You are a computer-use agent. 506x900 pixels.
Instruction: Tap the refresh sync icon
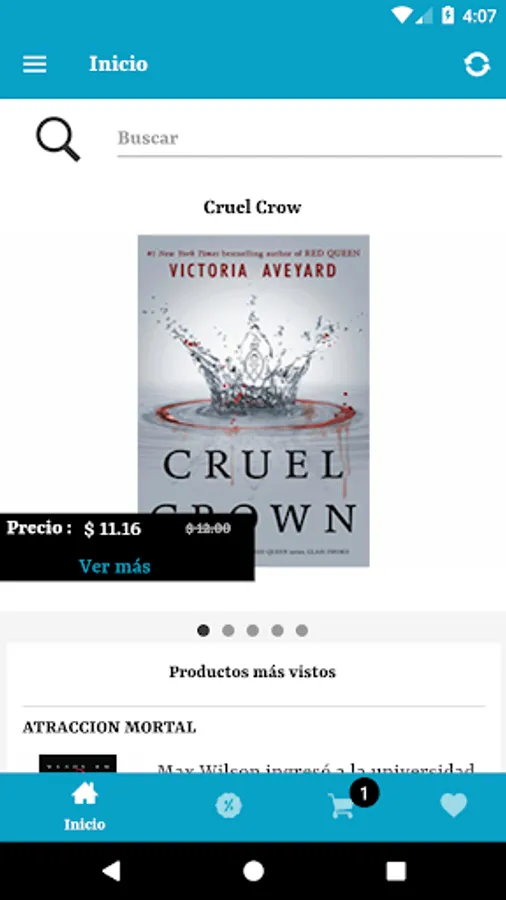[x=477, y=64]
